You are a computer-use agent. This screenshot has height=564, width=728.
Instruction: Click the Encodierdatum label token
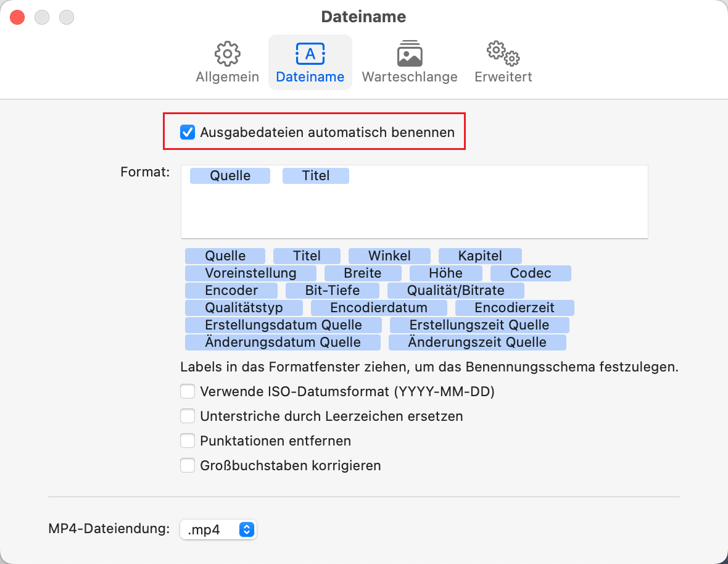click(379, 307)
